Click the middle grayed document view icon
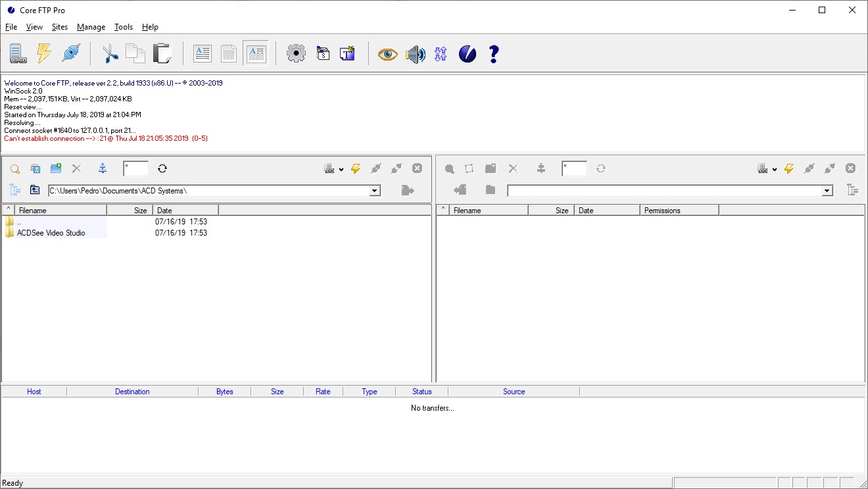Image resolution: width=868 pixels, height=489 pixels. point(229,53)
